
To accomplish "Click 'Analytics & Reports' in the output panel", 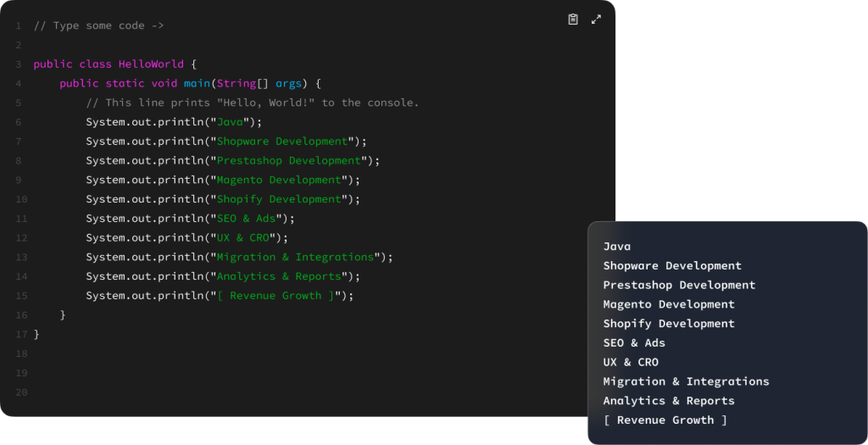I will tap(669, 401).
